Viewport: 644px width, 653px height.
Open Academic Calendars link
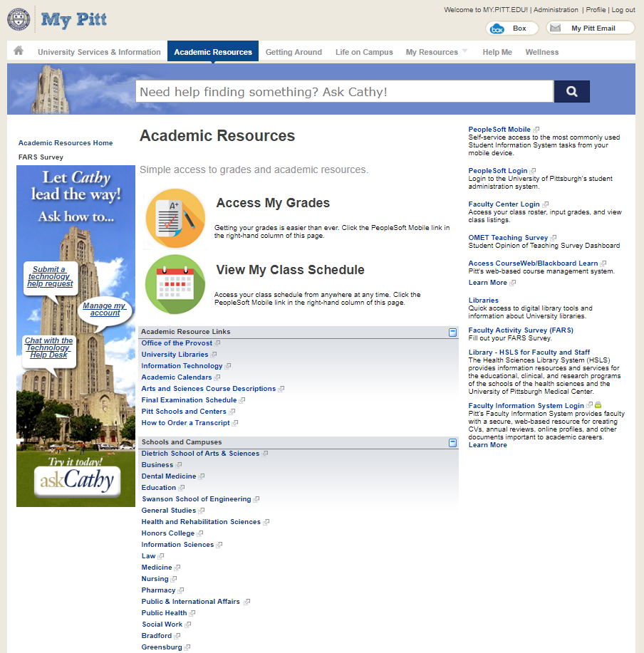tap(176, 377)
